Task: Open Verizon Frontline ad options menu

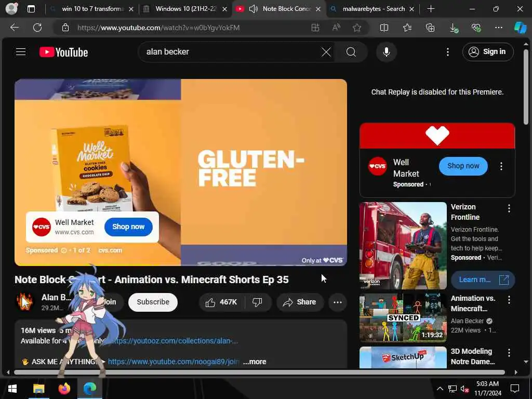Action: (x=509, y=208)
